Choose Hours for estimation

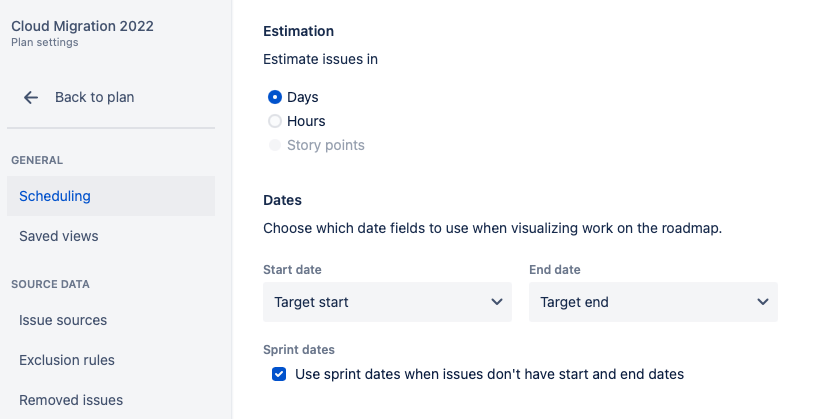pyautogui.click(x=275, y=121)
